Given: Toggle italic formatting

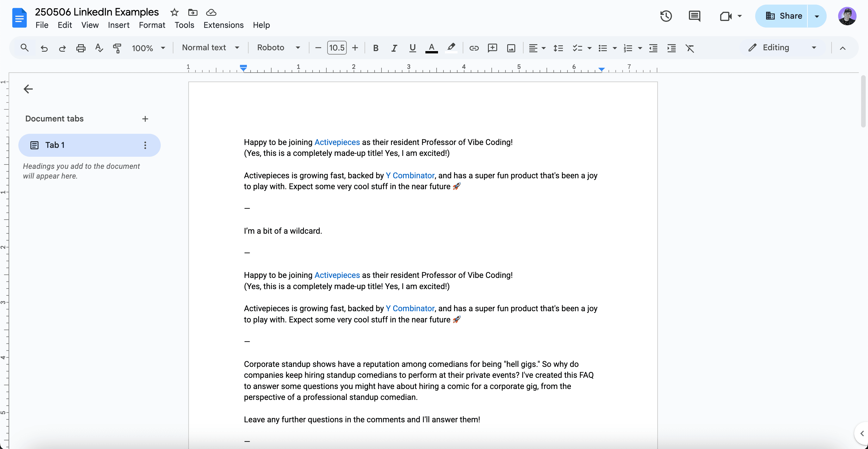Looking at the screenshot, I should (394, 48).
